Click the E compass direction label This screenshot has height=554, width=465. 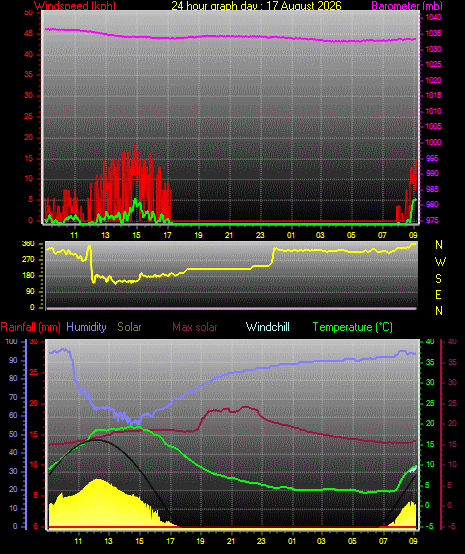(438, 295)
